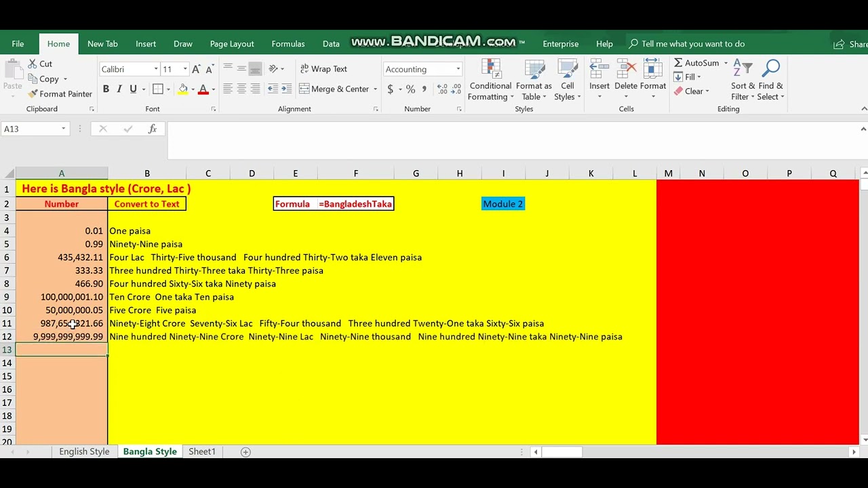Image resolution: width=868 pixels, height=488 pixels.
Task: Apply the Borders button
Action: point(157,89)
